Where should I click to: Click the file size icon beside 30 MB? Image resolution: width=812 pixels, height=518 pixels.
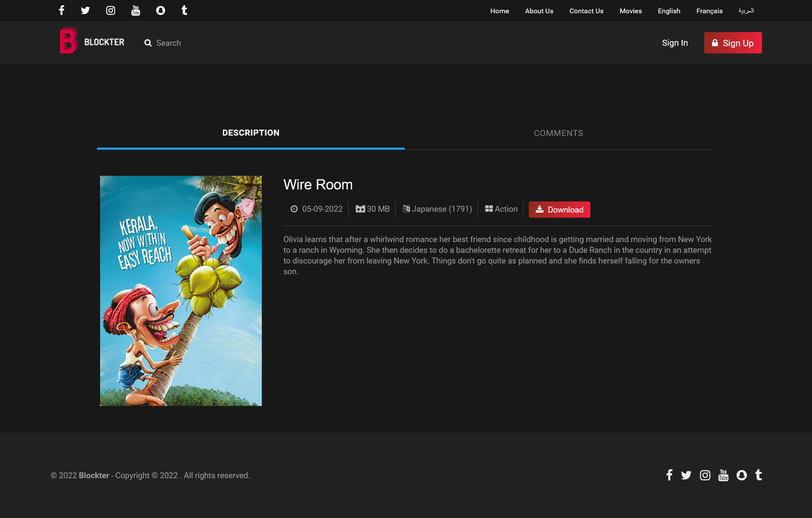point(360,209)
